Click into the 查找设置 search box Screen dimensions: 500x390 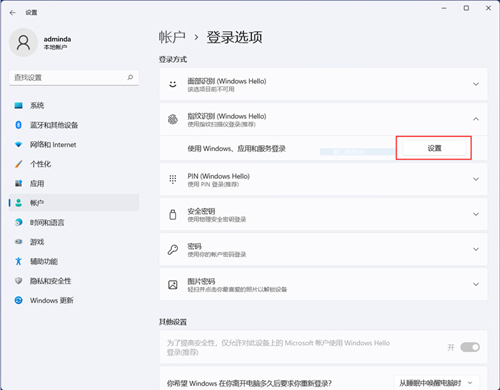tap(74, 78)
